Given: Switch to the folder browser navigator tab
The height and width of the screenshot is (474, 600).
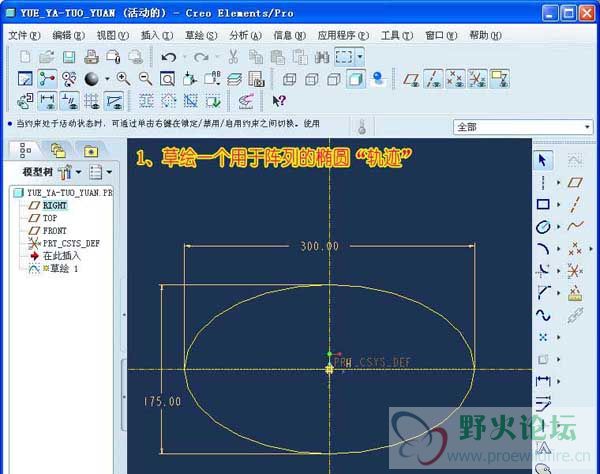Looking at the screenshot, I should pyautogui.click(x=58, y=150).
